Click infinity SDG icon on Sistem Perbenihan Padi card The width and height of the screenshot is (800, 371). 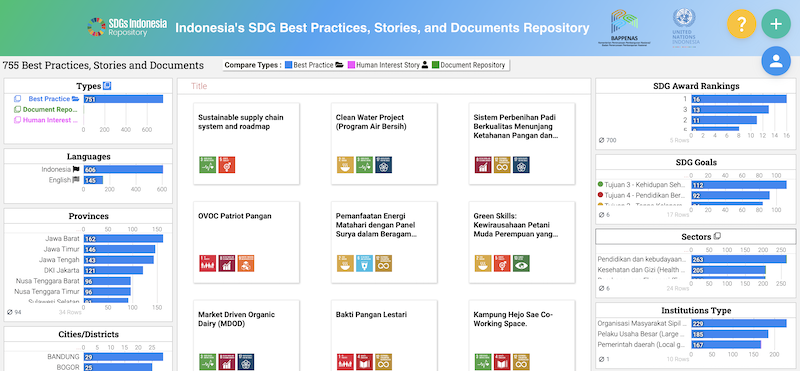click(x=502, y=165)
